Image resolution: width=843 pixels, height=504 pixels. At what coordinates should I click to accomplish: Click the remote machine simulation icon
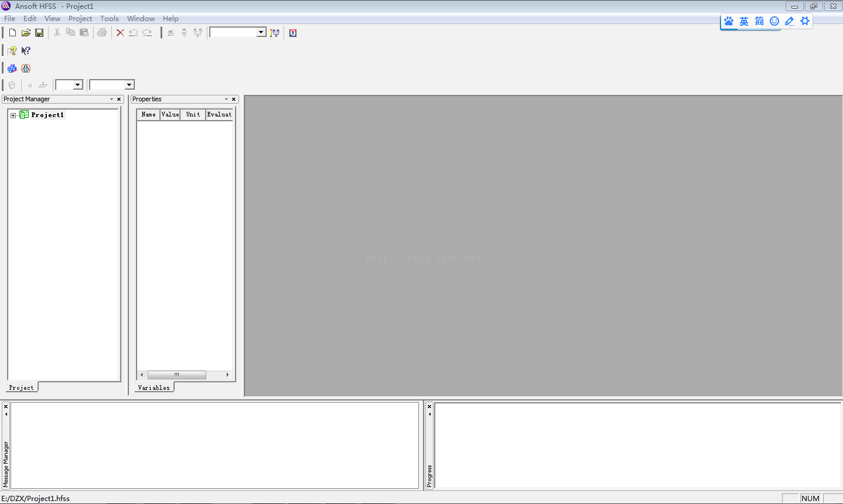(x=184, y=33)
